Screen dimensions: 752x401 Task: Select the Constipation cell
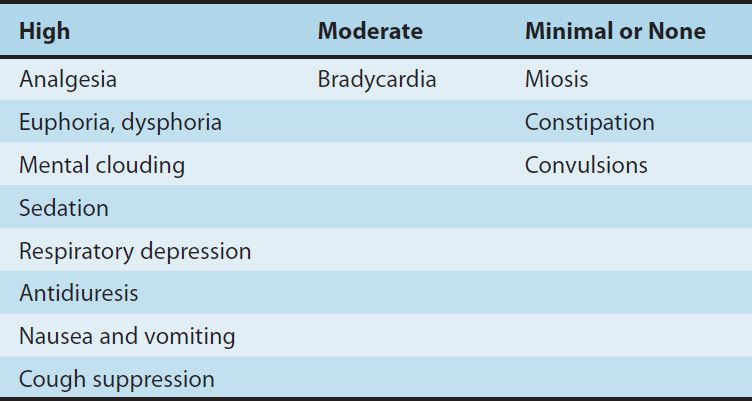(x=590, y=122)
